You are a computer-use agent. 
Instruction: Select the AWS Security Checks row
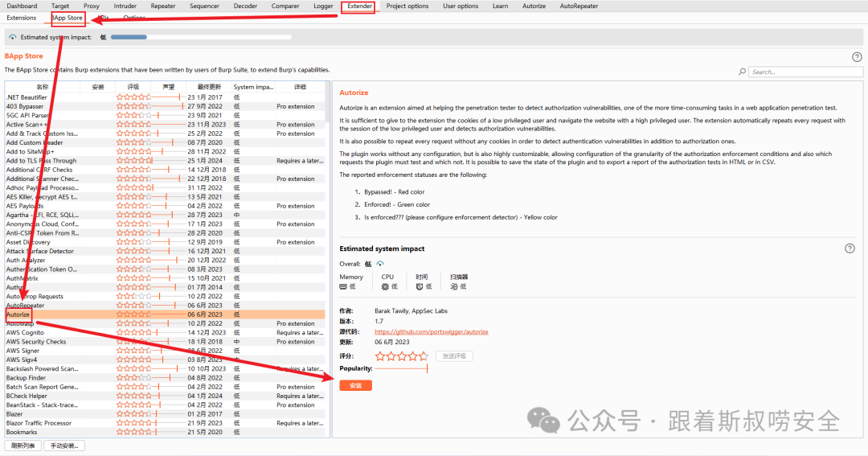pos(165,341)
